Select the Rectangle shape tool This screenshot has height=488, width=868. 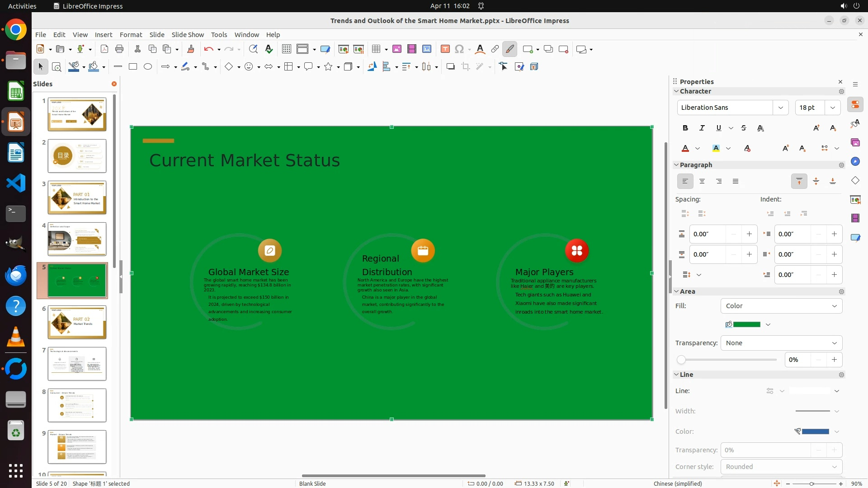[133, 67]
